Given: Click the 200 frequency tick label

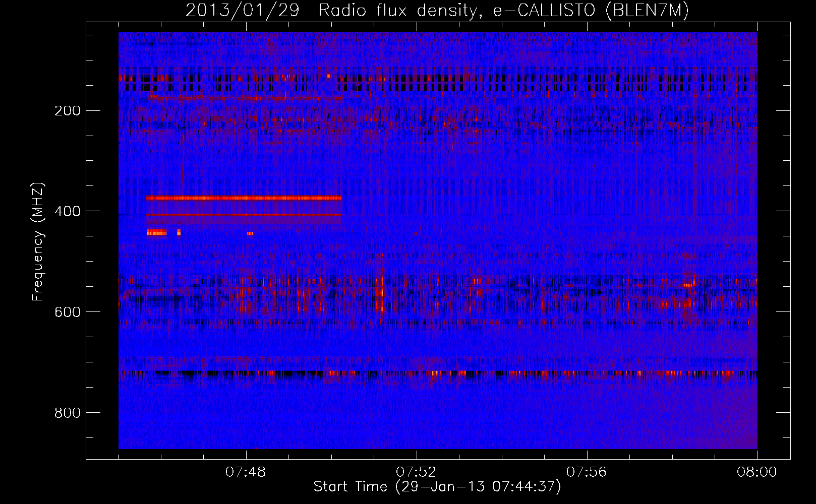Looking at the screenshot, I should (x=67, y=110).
